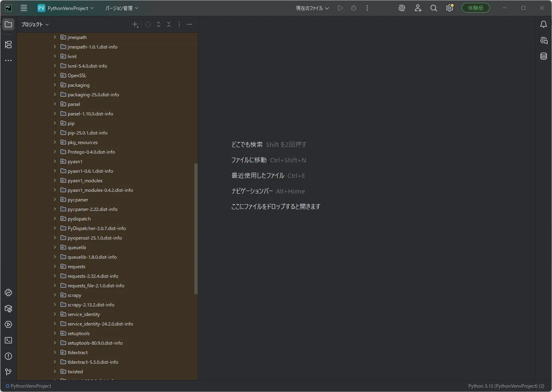Hide the project panel with minus icon
Viewport: 552px width, 392px height.
pos(190,24)
